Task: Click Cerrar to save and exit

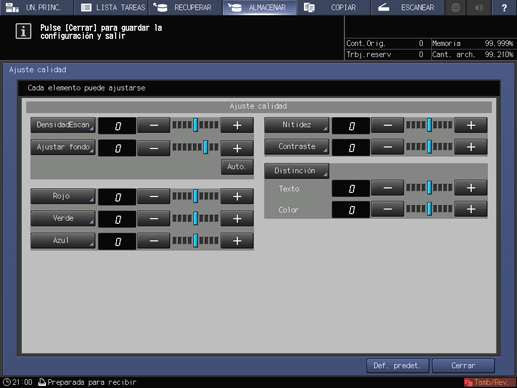Action: 463,366
